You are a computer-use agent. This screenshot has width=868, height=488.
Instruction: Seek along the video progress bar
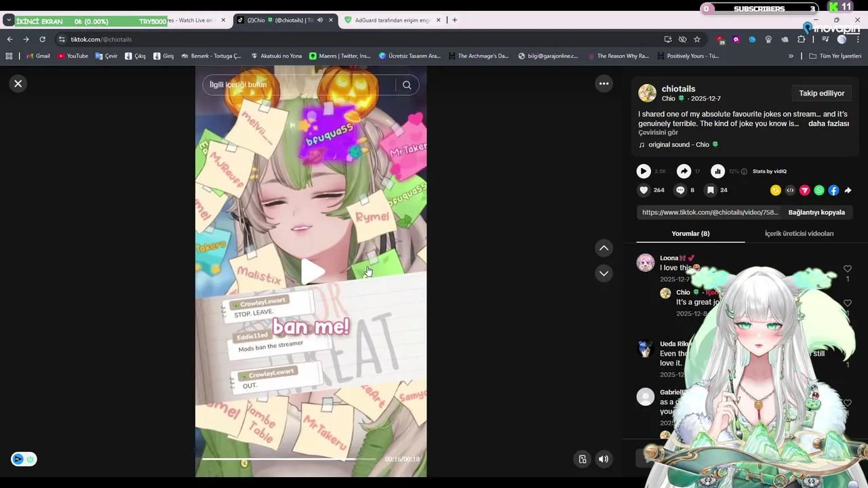(290, 459)
